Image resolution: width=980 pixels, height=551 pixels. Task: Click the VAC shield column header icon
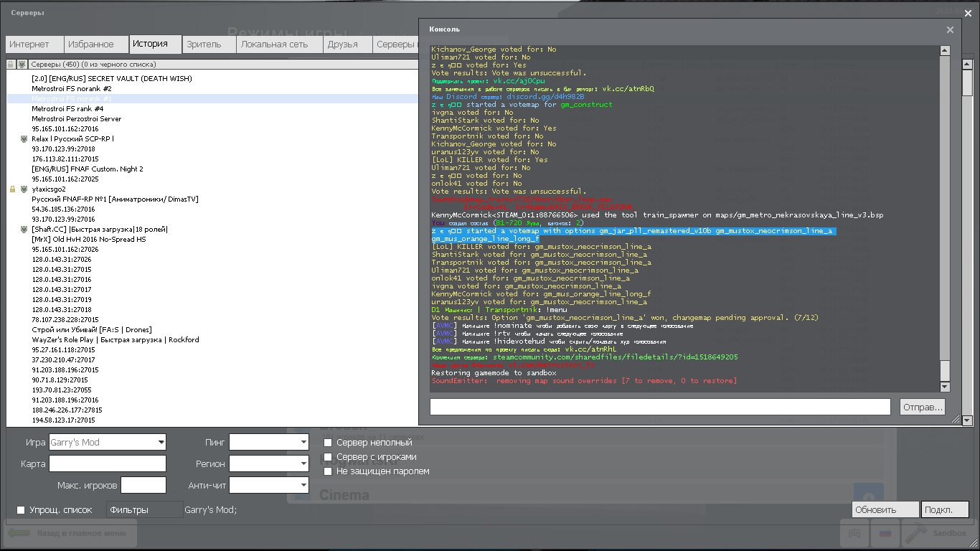(22, 65)
